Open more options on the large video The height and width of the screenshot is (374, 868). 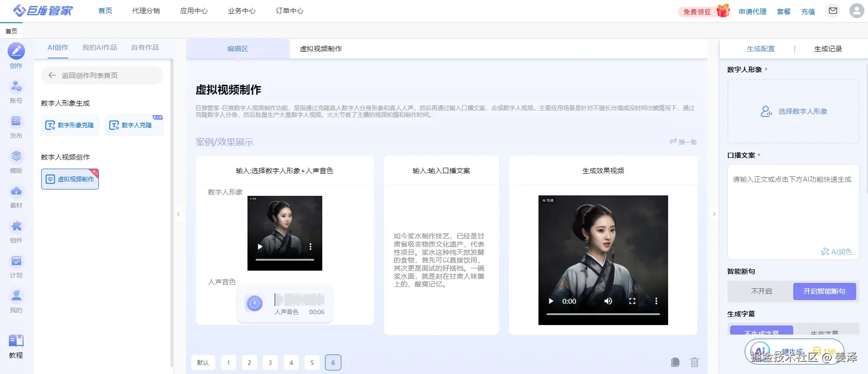(x=656, y=301)
